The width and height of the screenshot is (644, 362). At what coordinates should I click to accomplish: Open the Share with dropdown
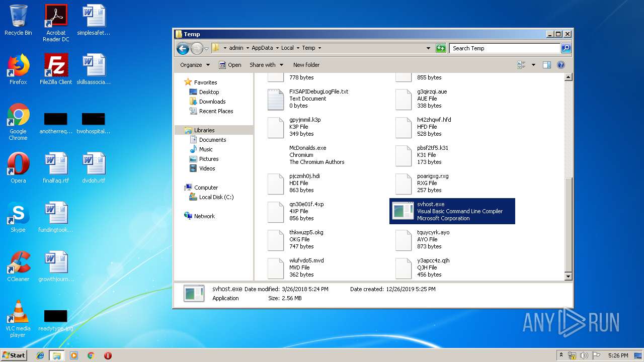pos(266,65)
